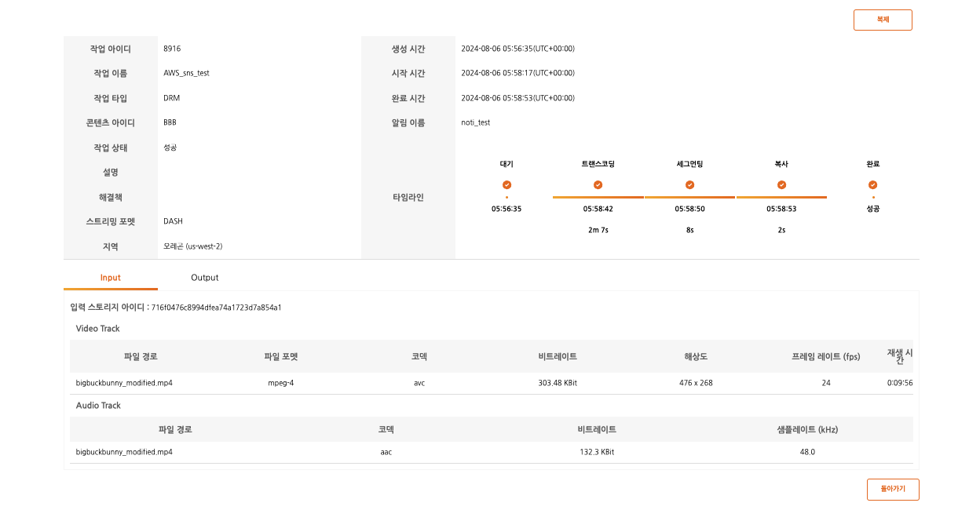
Task: Click the 비트레이트 header in Video Track
Action: (558, 357)
